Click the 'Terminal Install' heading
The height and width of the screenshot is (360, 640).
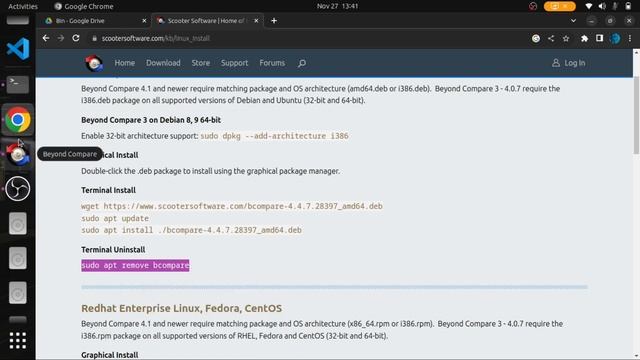(x=109, y=190)
